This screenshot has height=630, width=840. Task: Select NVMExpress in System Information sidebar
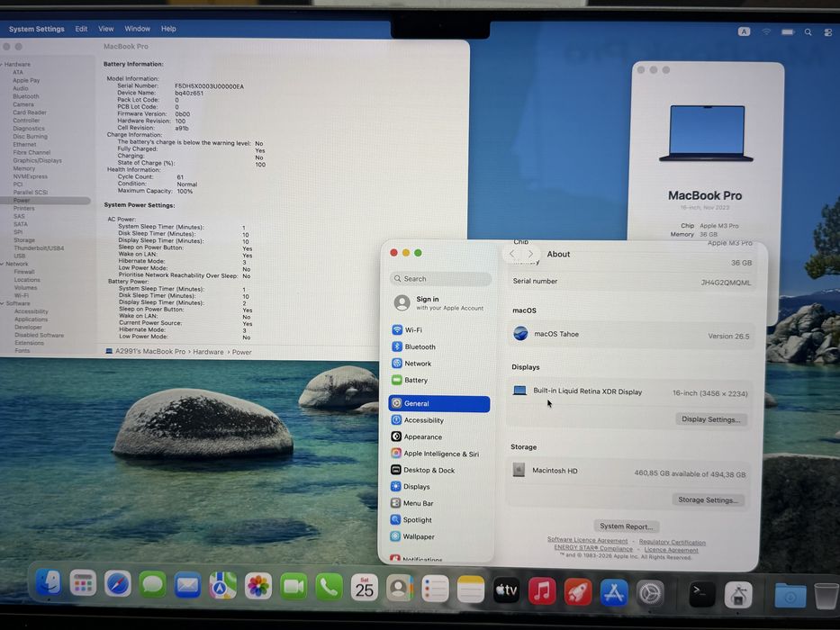[x=30, y=176]
